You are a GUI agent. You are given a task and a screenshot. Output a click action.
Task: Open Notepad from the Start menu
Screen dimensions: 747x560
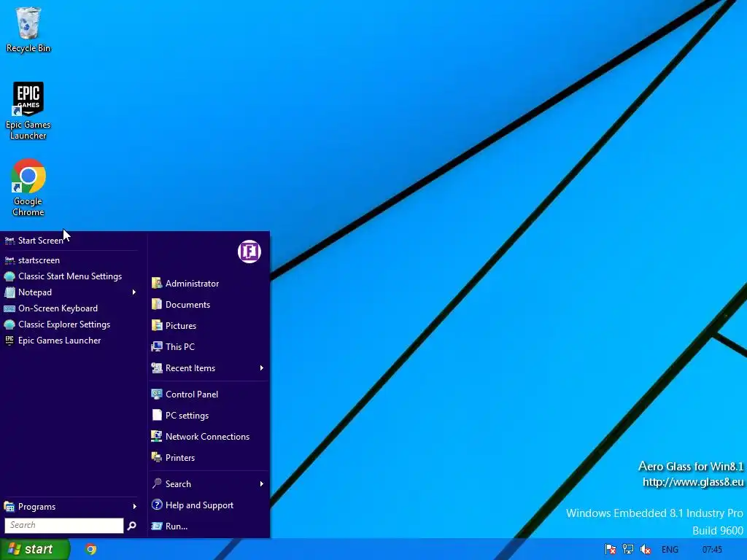click(71, 292)
